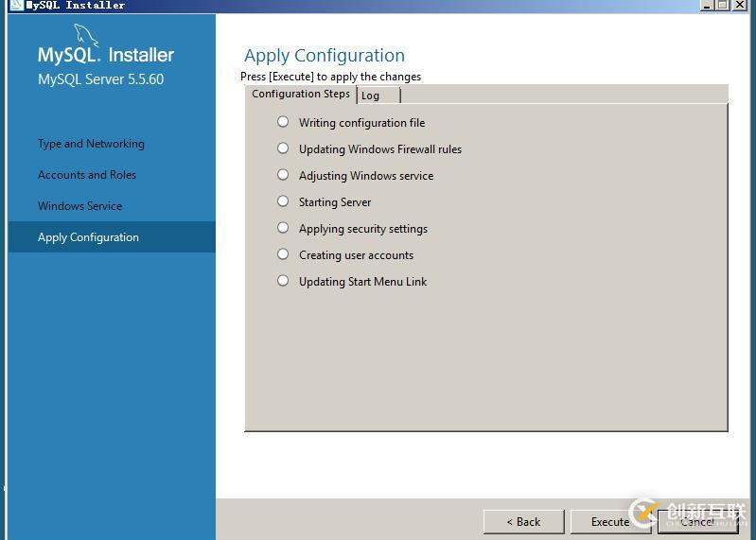
Task: Open the Configuration Steps tab
Action: (301, 94)
